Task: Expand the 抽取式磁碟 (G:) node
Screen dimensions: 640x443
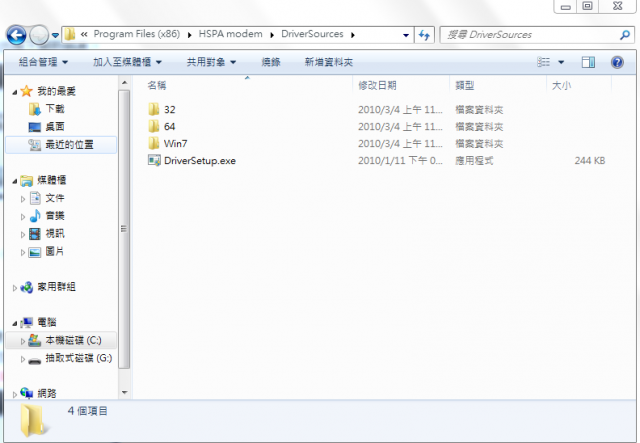Action: tap(23, 359)
